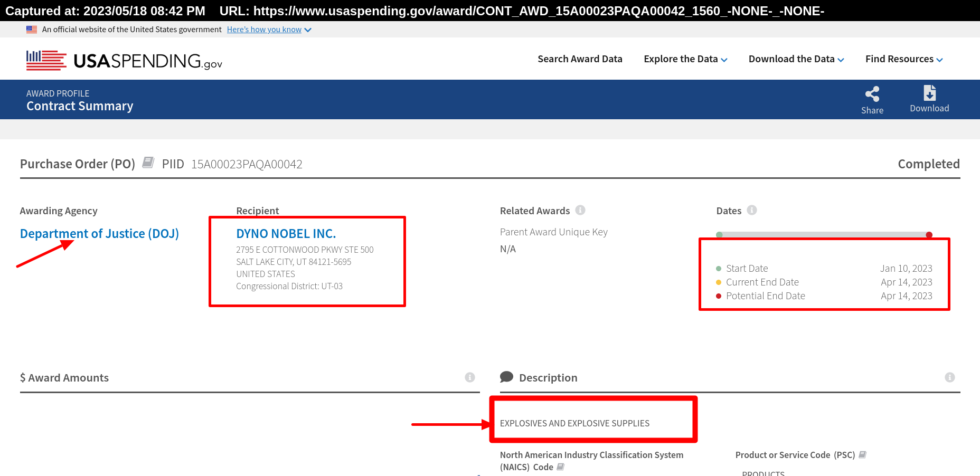Viewport: 980px width, 476px height.
Task: Expand Here's how you know disclosure
Action: (308, 30)
